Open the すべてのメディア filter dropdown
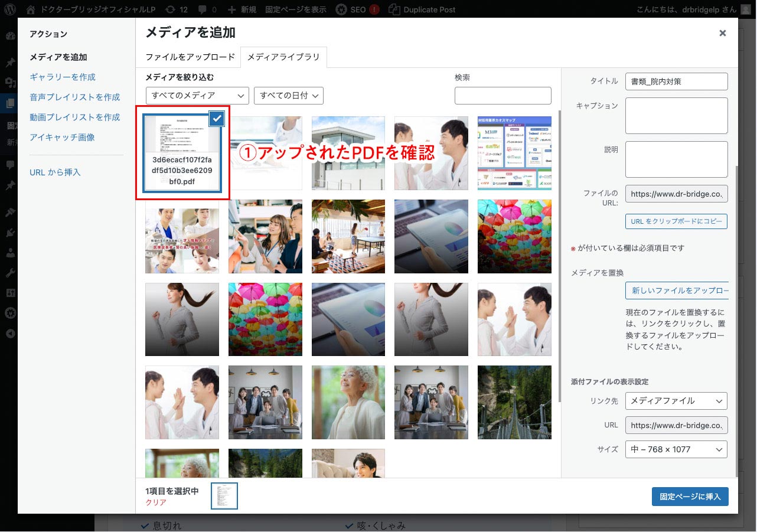Viewport: 757px width, 532px height. (197, 95)
